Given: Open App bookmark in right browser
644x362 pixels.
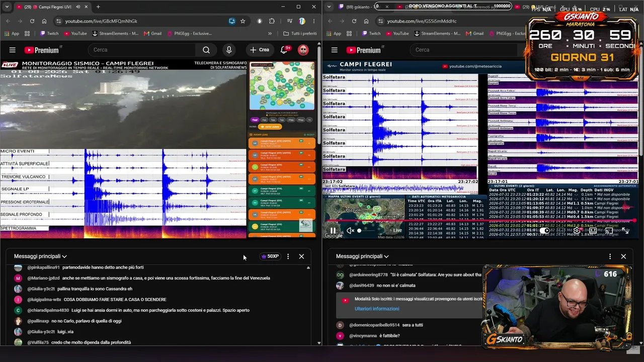Looking at the screenshot, I should 333,34.
